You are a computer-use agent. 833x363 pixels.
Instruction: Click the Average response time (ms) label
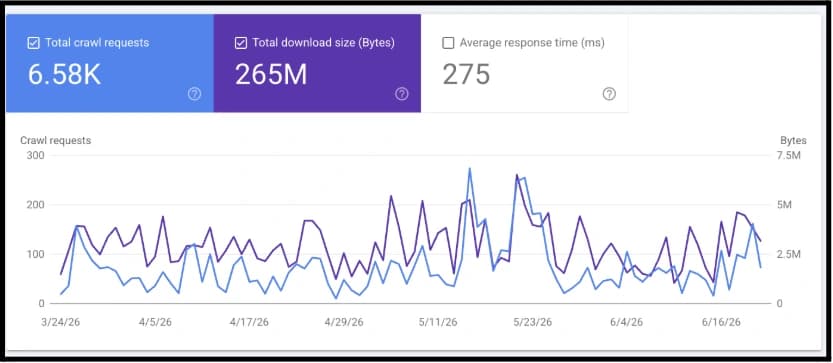point(532,43)
